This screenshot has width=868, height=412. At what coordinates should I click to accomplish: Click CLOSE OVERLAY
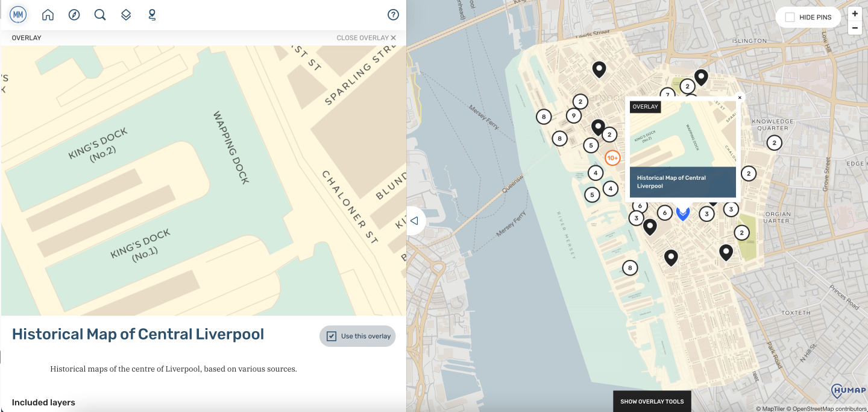[x=365, y=37]
